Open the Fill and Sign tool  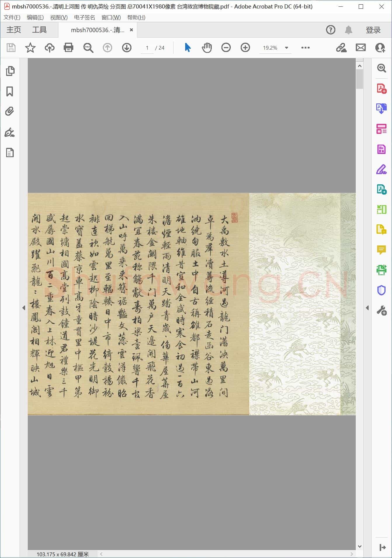pos(381,169)
